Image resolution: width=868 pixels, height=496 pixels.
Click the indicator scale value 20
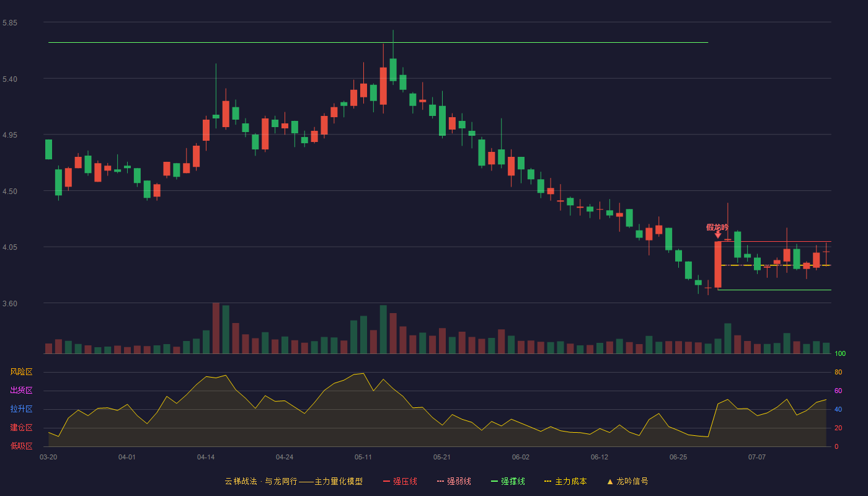coord(838,428)
